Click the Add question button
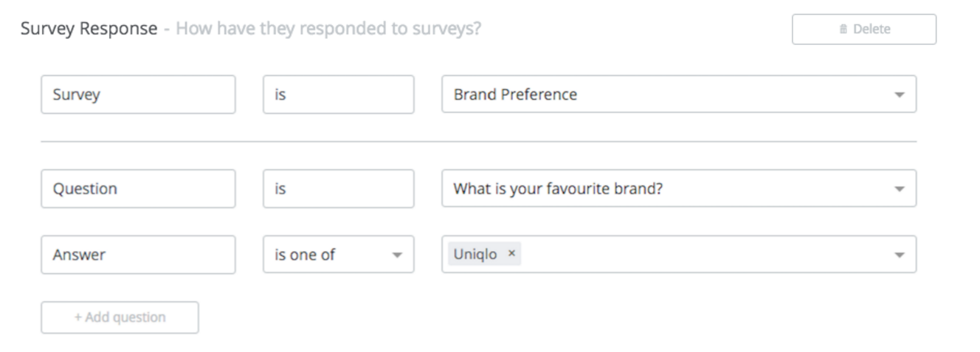 coord(120,317)
